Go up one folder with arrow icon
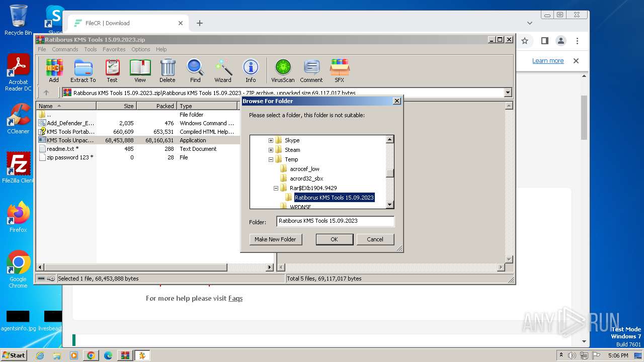Image resolution: width=644 pixels, height=362 pixels. pos(46,93)
